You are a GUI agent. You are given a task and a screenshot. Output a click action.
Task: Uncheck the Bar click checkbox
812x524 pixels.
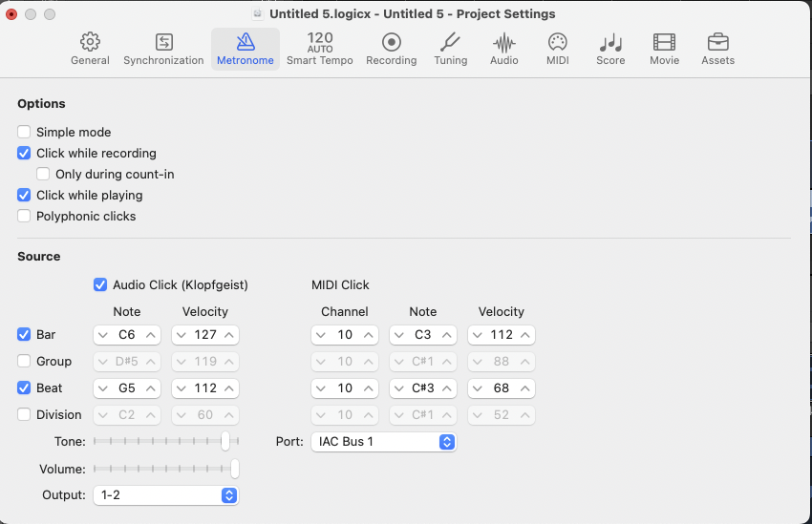pyautogui.click(x=24, y=334)
